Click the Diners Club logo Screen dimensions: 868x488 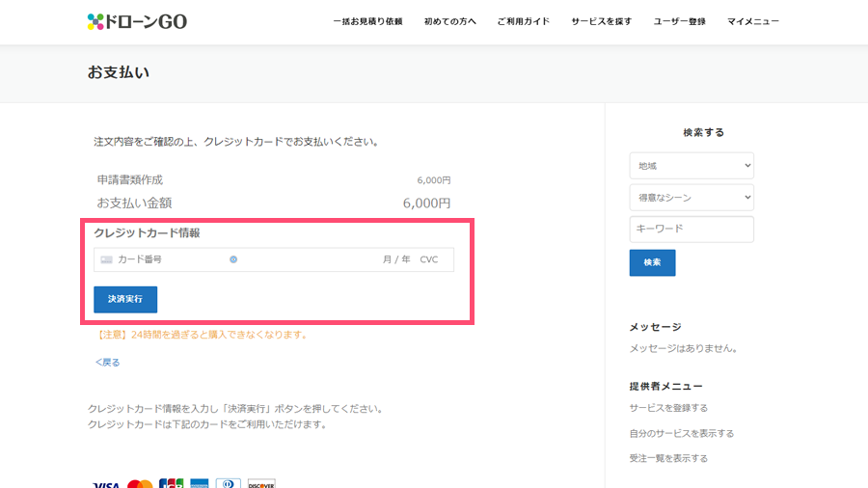click(229, 483)
